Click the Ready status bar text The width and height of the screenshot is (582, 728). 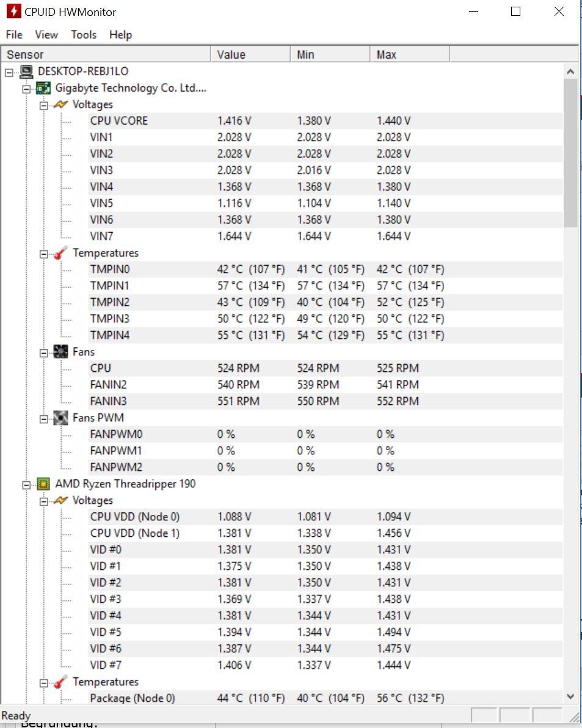coord(16,715)
